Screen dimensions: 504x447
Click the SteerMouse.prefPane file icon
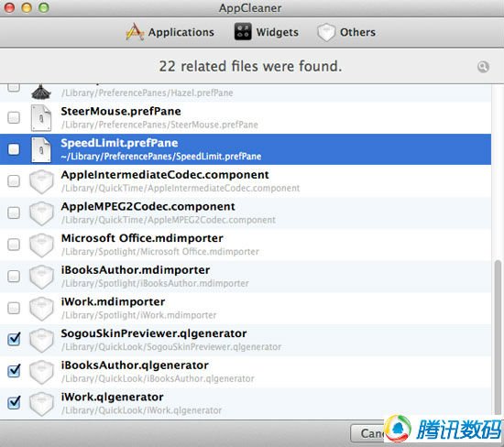(x=41, y=118)
